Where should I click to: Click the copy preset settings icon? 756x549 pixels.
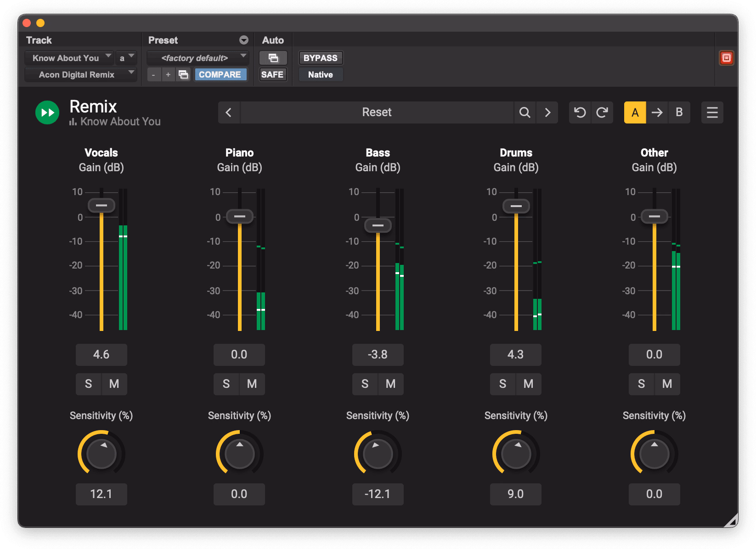pyautogui.click(x=183, y=74)
